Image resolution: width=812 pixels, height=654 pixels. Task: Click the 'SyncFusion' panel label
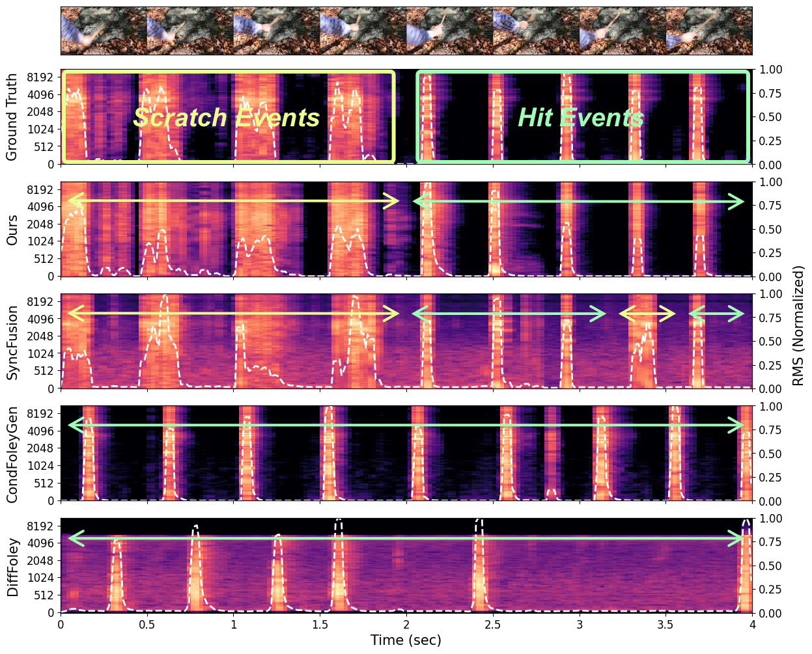pyautogui.click(x=12, y=342)
